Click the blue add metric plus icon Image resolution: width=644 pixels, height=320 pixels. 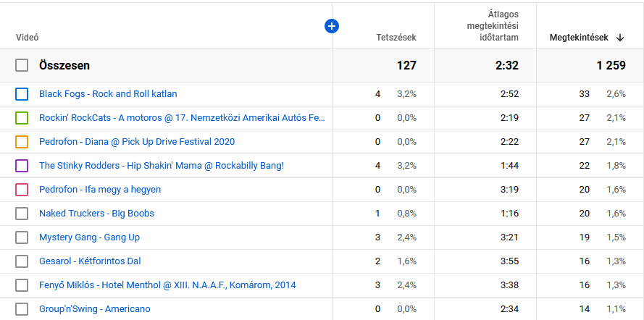click(332, 26)
